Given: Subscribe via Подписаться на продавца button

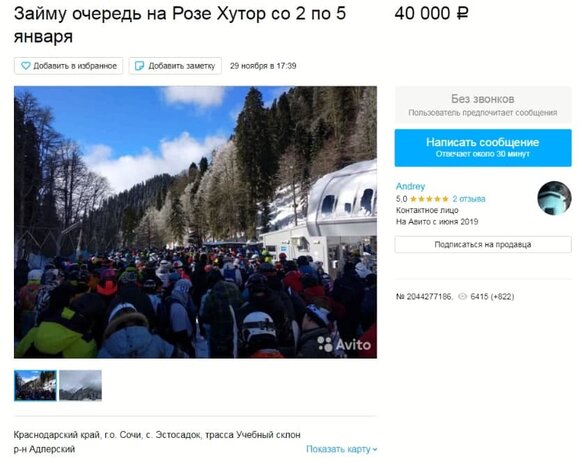Looking at the screenshot, I should coord(483,244).
